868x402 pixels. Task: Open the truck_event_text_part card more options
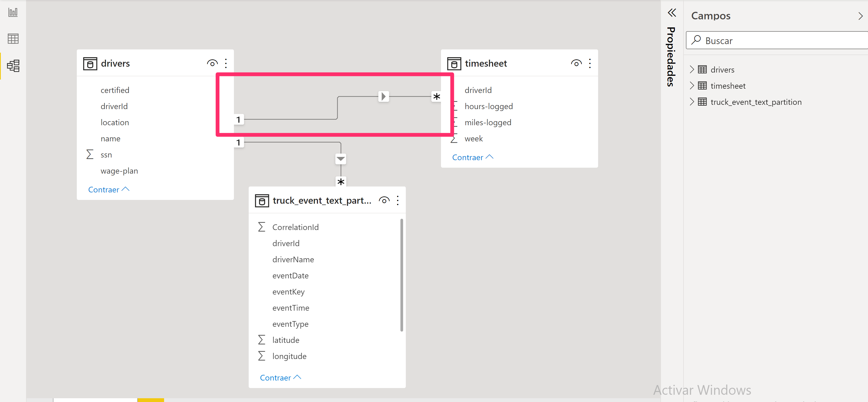pyautogui.click(x=397, y=201)
